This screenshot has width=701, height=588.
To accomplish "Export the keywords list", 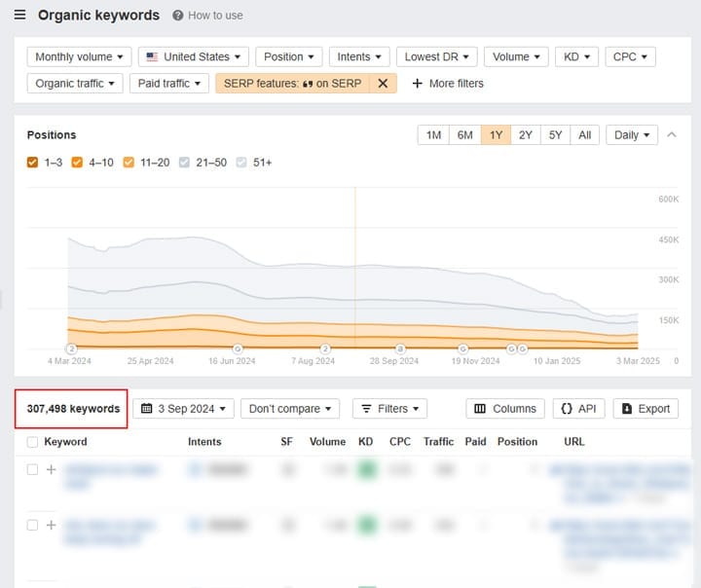I will [646, 408].
